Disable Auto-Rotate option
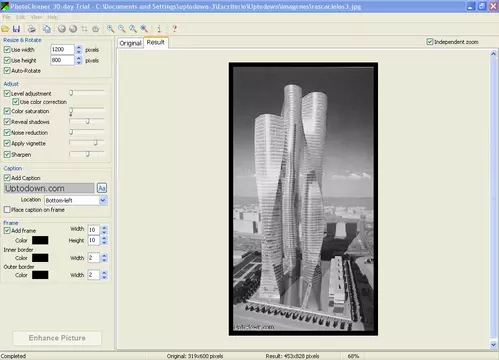 coord(7,71)
